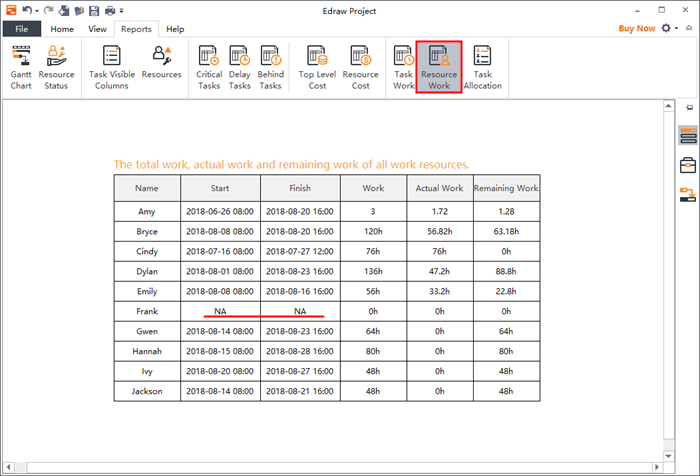Click the horizontal scrollbar left arrow
700x476 pixels.
click(x=8, y=467)
